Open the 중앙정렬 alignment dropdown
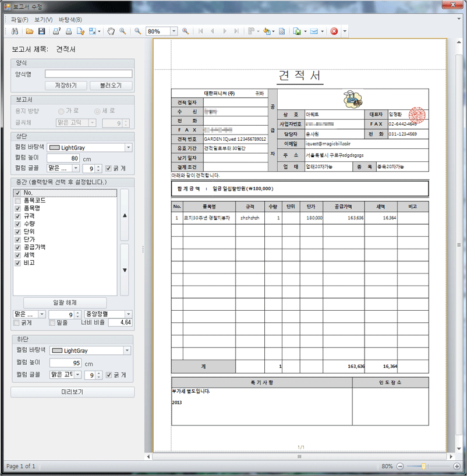The height and width of the screenshot is (476, 467). [x=128, y=314]
